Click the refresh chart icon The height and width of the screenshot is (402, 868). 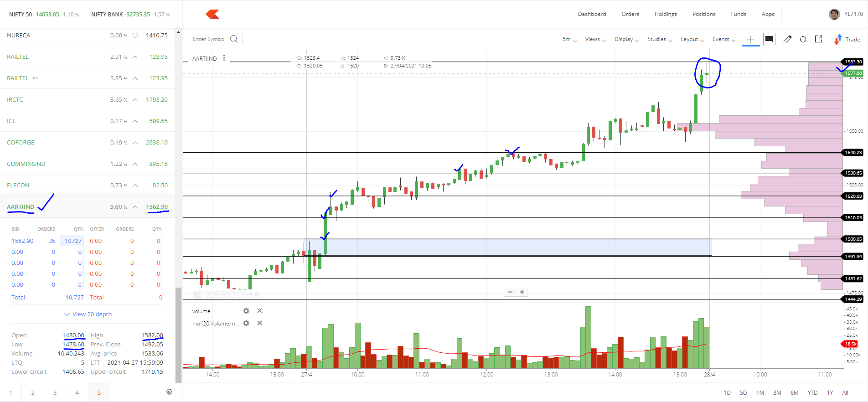(x=803, y=39)
